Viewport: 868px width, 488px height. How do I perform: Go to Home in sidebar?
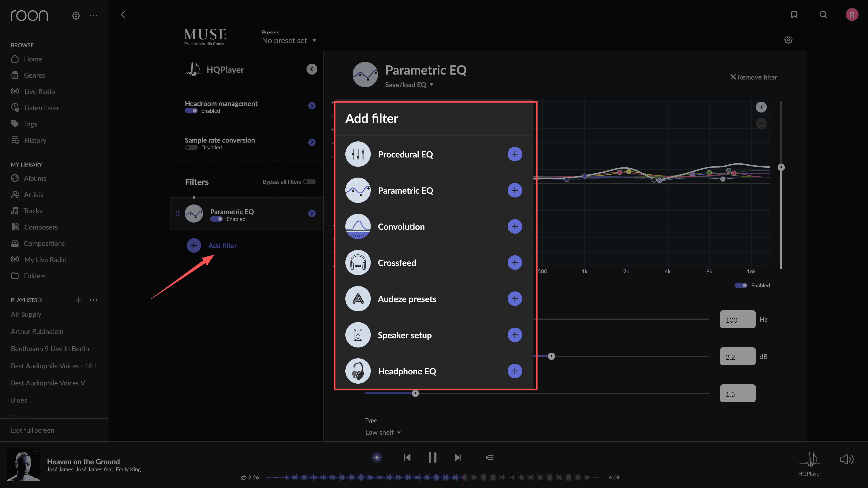[x=33, y=59]
